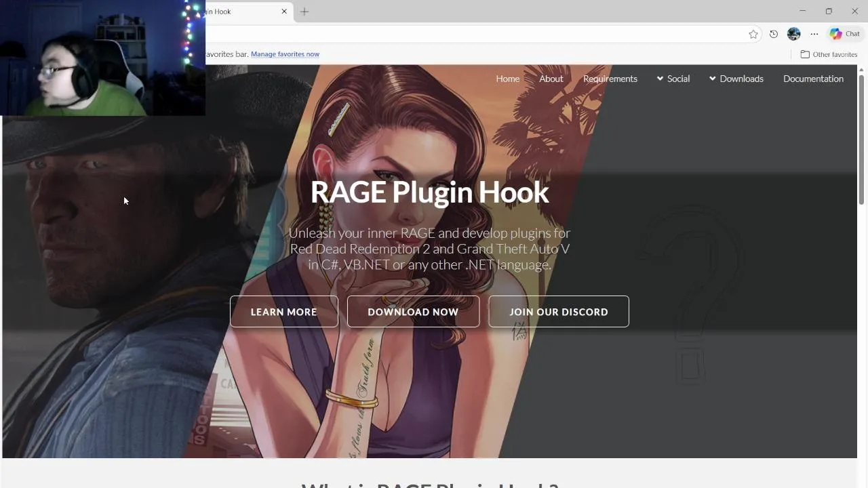Click the page's vertical scrollbar thumb
The image size is (868, 488).
tap(862, 139)
